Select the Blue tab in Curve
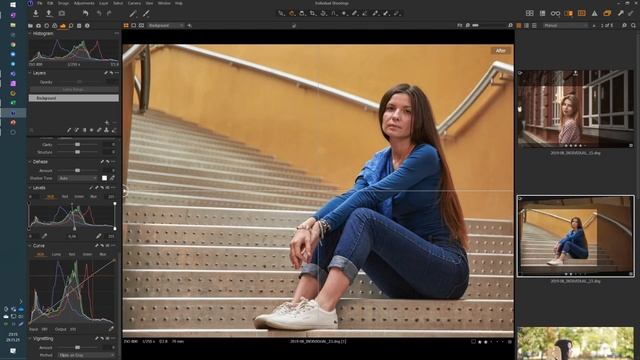The height and width of the screenshot is (360, 640). 103,254
